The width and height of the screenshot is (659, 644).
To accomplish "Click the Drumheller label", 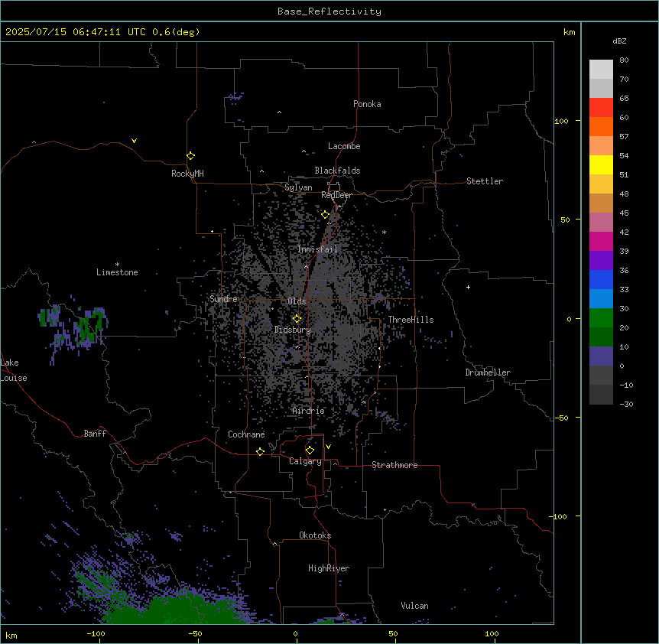I will (488, 372).
